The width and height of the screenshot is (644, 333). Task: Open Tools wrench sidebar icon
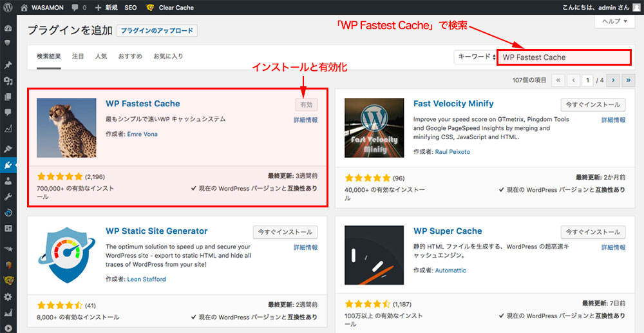tap(8, 196)
